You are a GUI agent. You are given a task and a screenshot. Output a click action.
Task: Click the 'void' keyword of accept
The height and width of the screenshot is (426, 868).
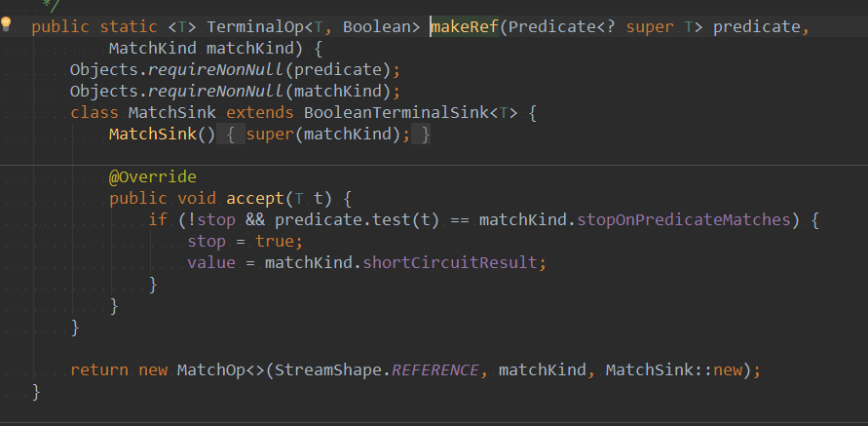point(197,199)
